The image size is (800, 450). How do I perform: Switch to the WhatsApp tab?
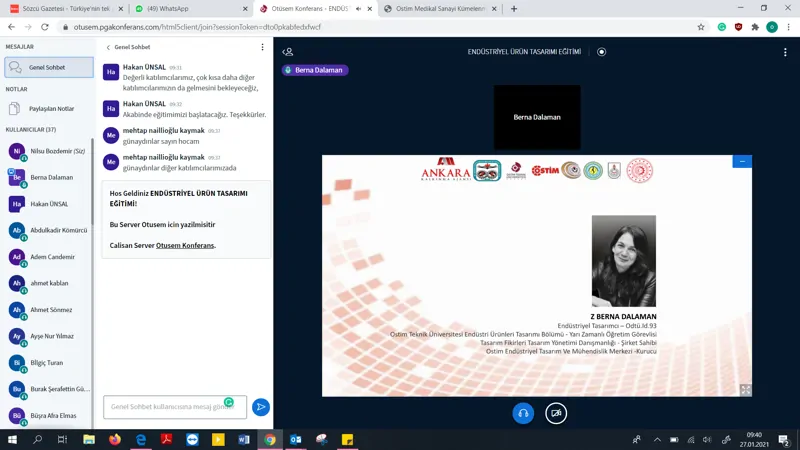[190, 9]
